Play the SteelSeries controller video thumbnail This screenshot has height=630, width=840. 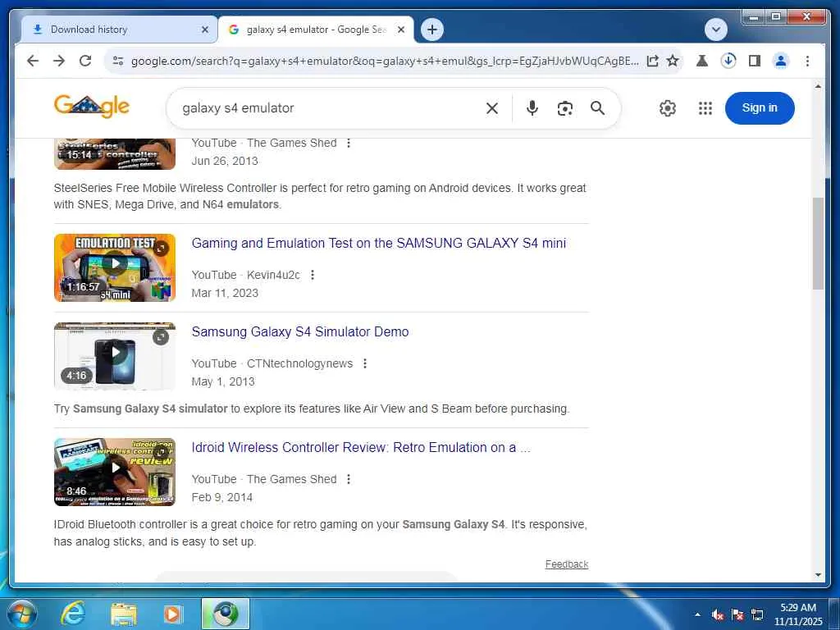pos(115,153)
